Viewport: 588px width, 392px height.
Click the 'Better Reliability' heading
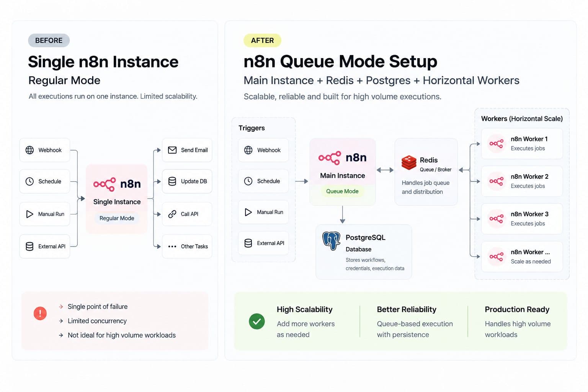pos(407,309)
